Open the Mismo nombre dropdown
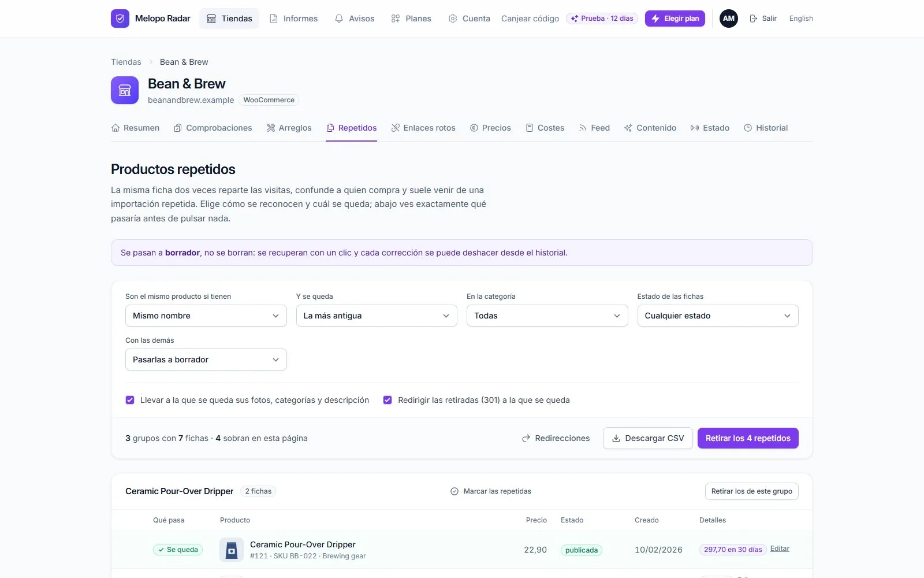This screenshot has height=578, width=924. [x=206, y=316]
